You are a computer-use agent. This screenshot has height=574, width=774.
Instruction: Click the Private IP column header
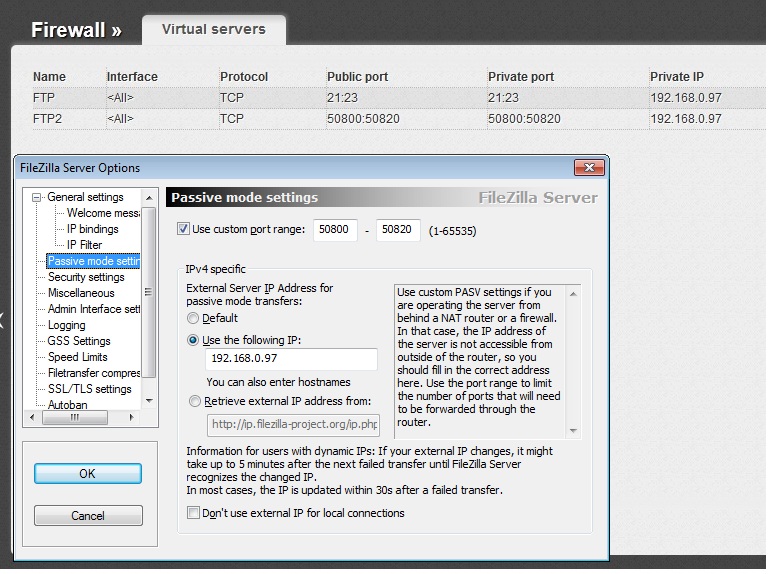[x=676, y=77]
